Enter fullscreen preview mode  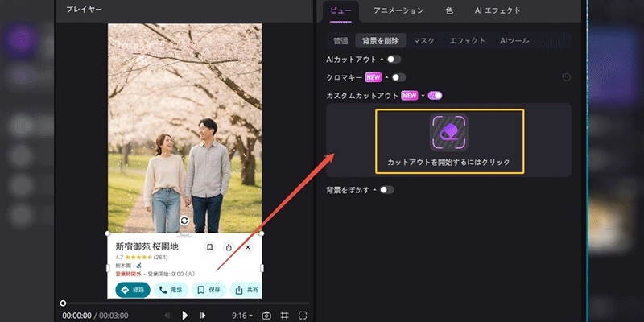[x=303, y=316]
